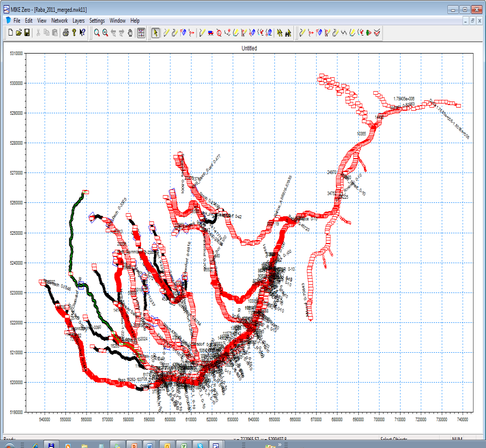Viewport: 486px width, 448px height.
Task: Click the 'Untitled' plot title
Action: [x=249, y=48]
